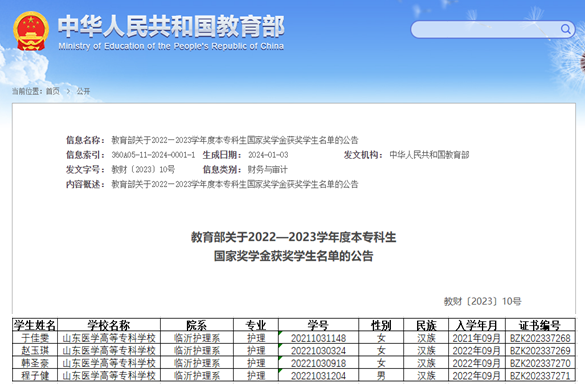Select certificate number BZK202337268
This screenshot has width=585, height=384.
(x=540, y=338)
